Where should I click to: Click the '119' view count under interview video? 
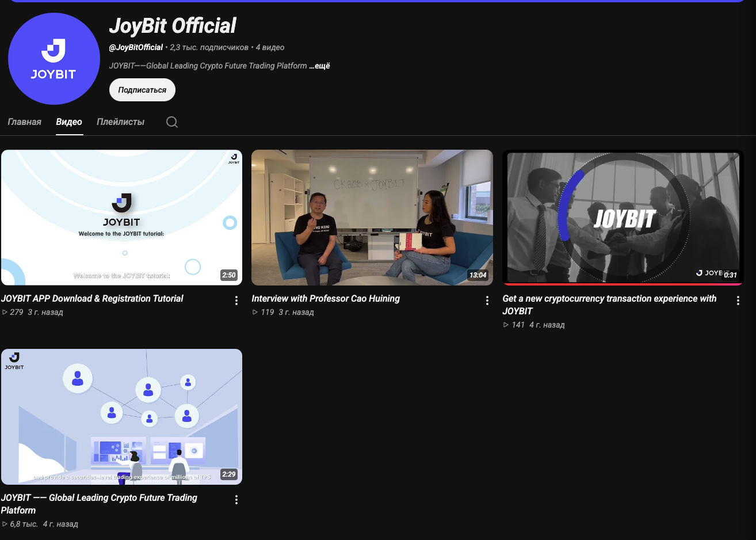coord(268,312)
